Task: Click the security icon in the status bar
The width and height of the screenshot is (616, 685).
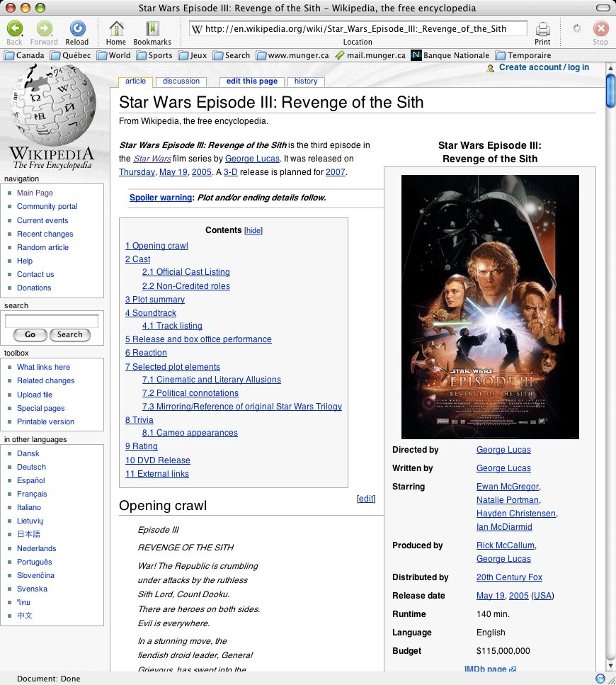Action: pyautogui.click(x=600, y=679)
